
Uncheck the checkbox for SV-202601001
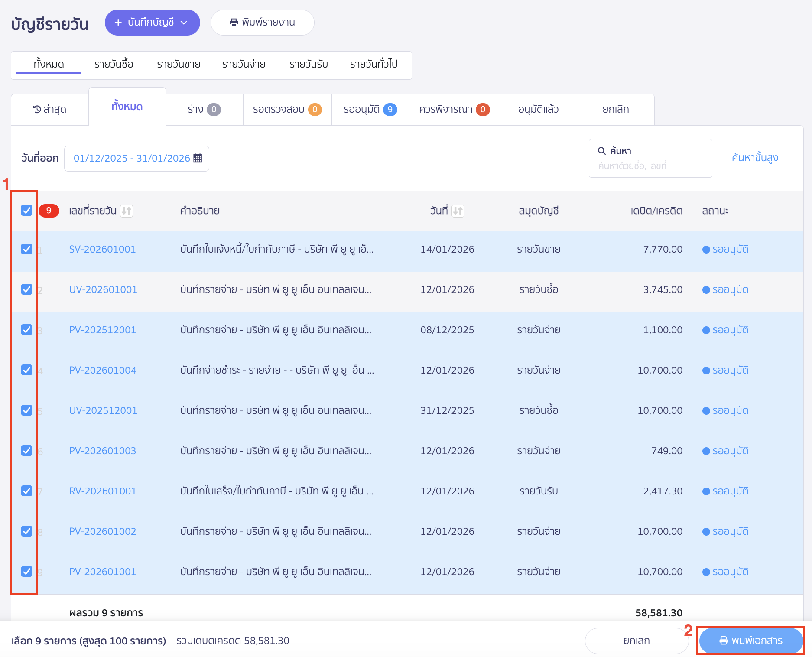tap(27, 249)
